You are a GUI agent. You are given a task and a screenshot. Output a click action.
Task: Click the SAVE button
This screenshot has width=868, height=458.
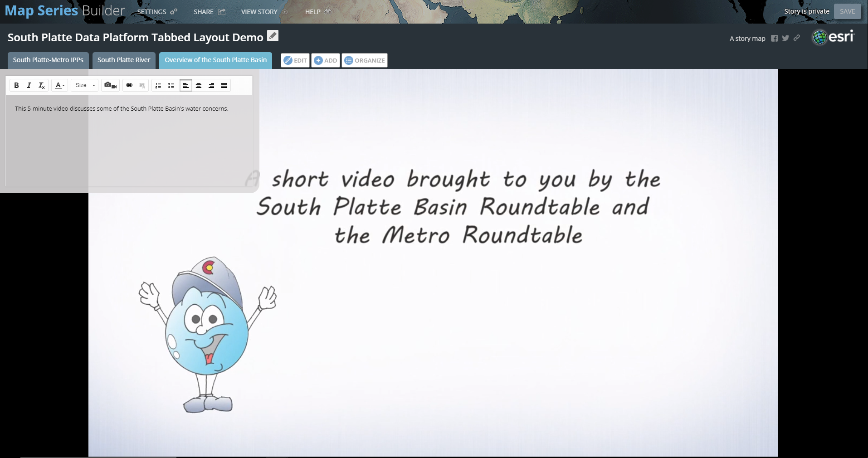point(847,11)
